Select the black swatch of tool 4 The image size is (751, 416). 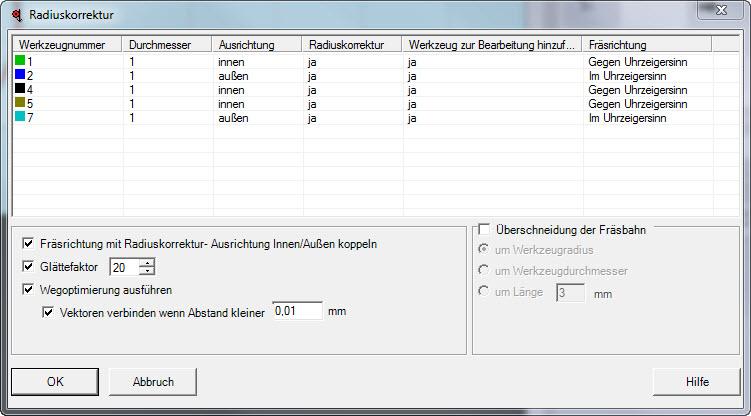point(20,90)
